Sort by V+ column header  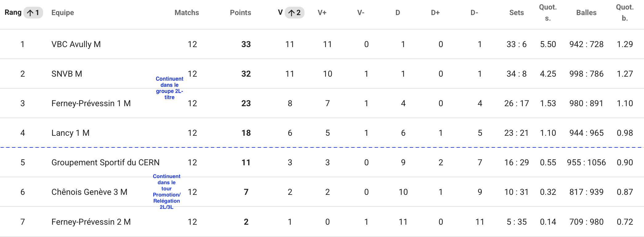(x=322, y=13)
